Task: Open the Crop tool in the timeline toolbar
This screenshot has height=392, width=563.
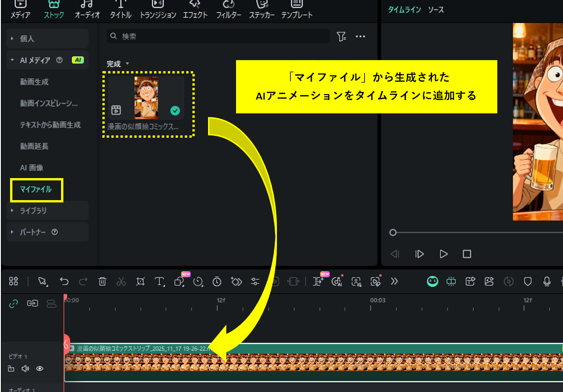Action: point(140,282)
